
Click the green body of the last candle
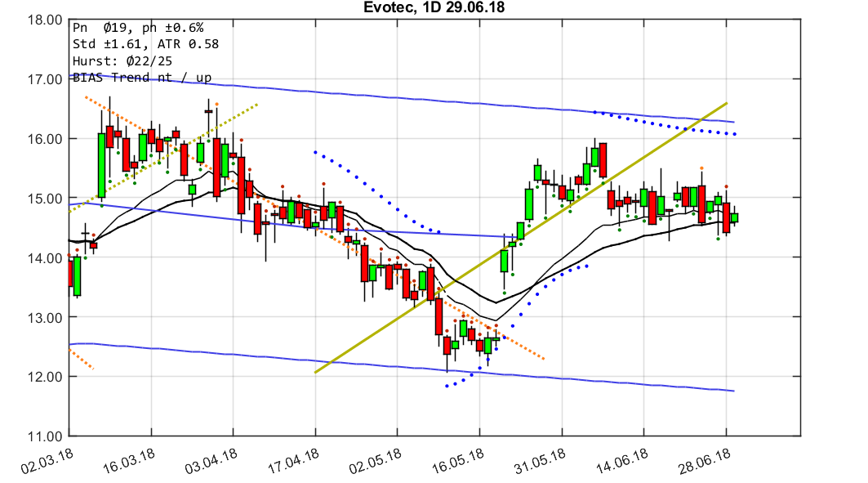[x=733, y=217]
